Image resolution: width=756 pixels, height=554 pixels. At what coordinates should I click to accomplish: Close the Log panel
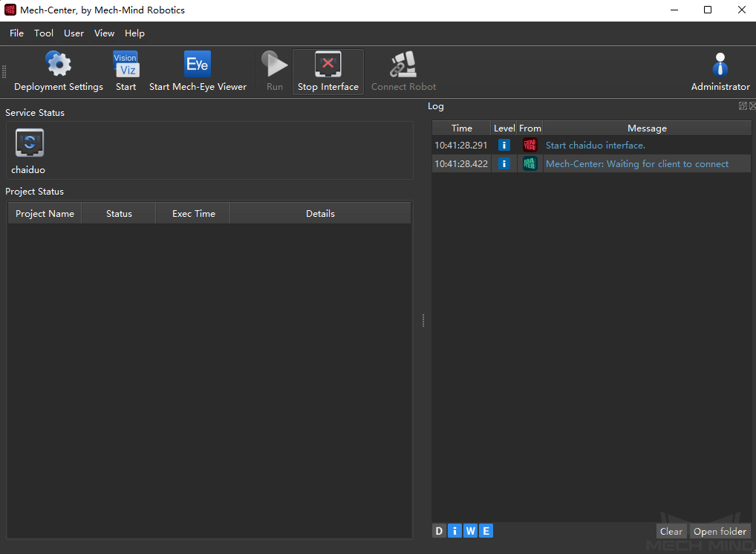coord(752,105)
